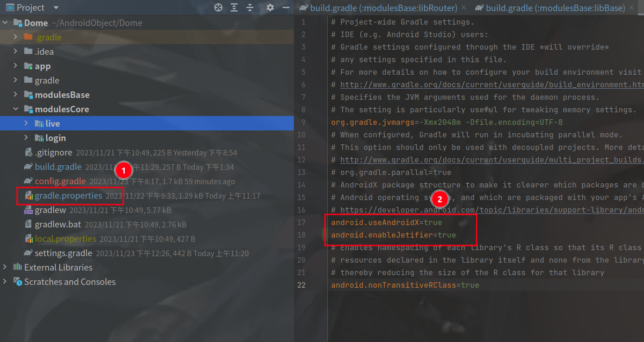
Task: Click the gradle.properties file icon
Action: tap(28, 195)
